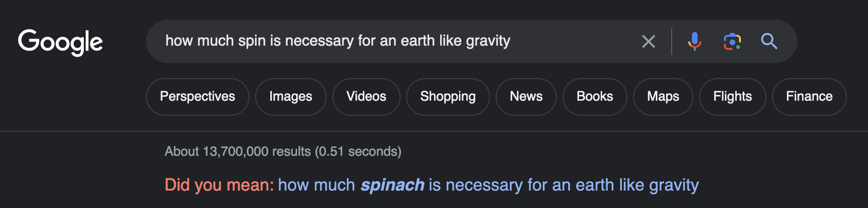Switch to the Images results tab
The height and width of the screenshot is (208, 868).
click(x=291, y=96)
